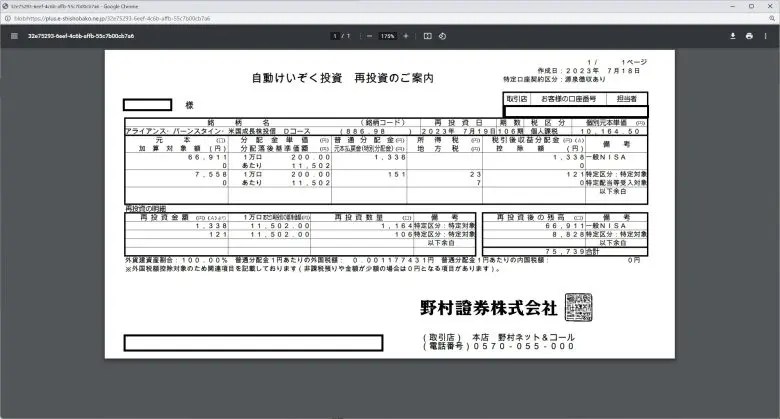
Task: Minimize the Chrome window
Action: pos(733,6)
